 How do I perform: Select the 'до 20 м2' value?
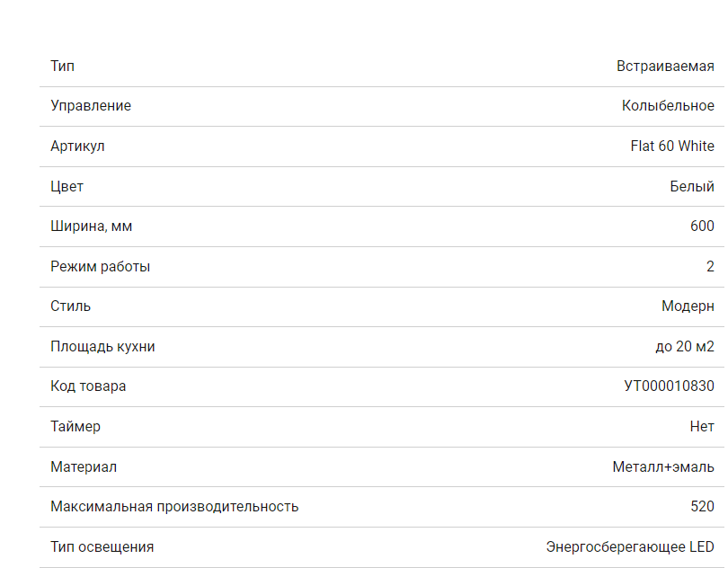coord(685,346)
